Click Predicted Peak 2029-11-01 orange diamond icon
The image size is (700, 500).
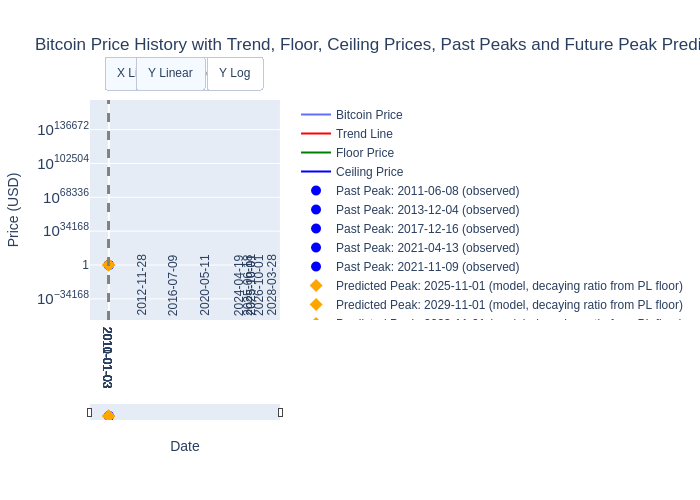316,305
